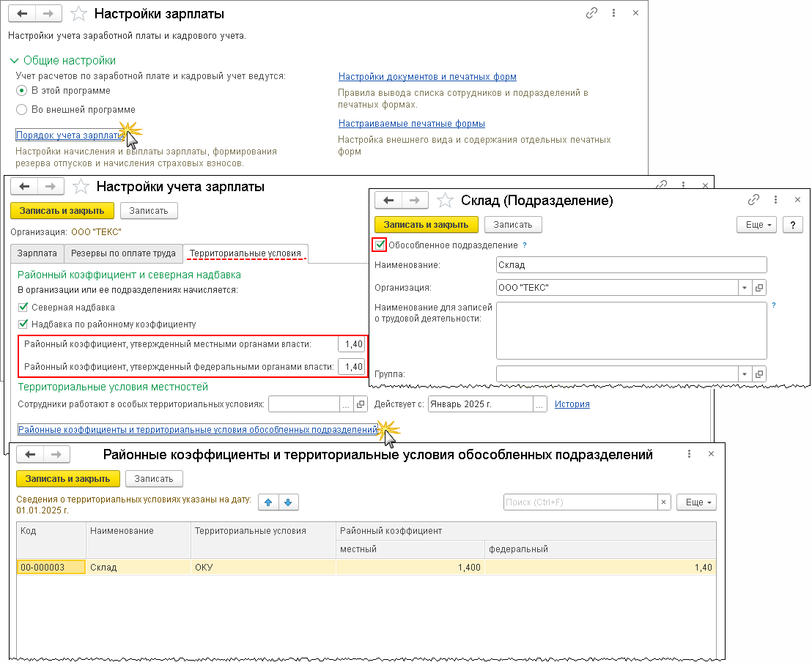
Task: Choose territorial conditions via the ellipsis button
Action: tap(346, 404)
